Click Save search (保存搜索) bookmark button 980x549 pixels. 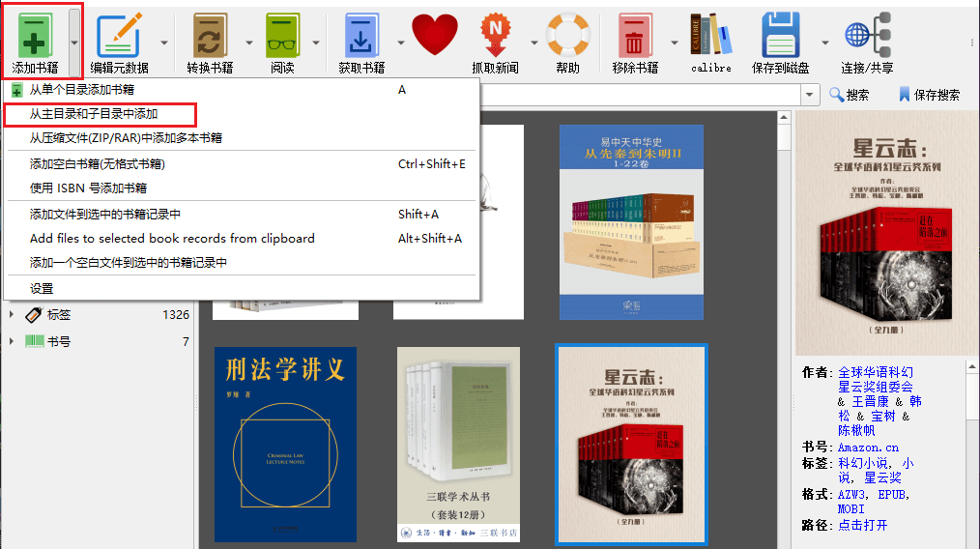[929, 95]
